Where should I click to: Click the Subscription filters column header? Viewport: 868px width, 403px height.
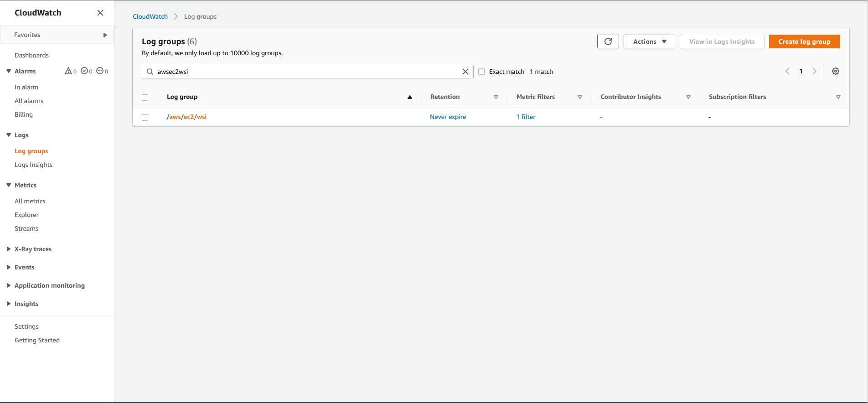point(737,97)
